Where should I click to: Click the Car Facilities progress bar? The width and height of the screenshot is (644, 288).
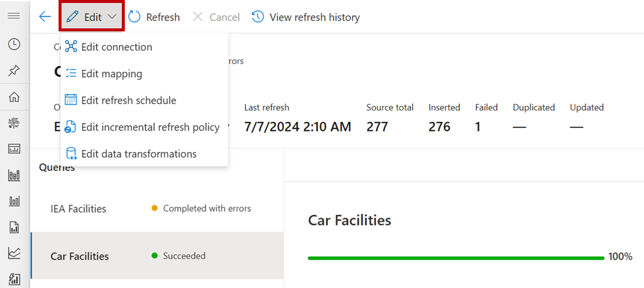[456, 258]
